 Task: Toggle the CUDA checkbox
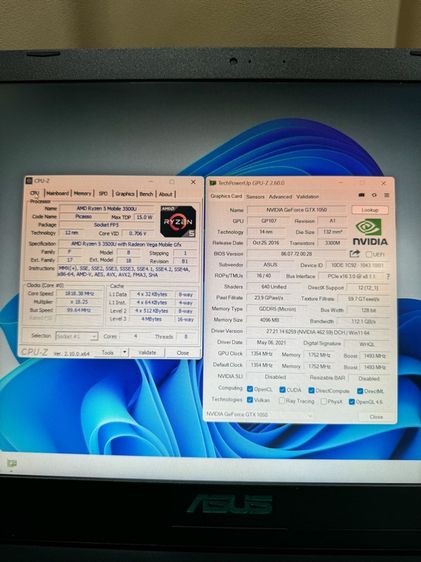pos(282,389)
